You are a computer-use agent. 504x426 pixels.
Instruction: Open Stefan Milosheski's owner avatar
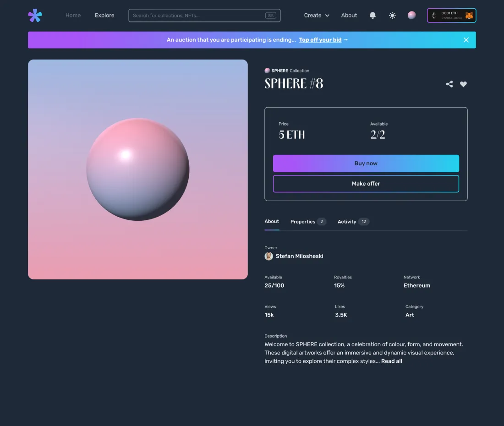(268, 256)
